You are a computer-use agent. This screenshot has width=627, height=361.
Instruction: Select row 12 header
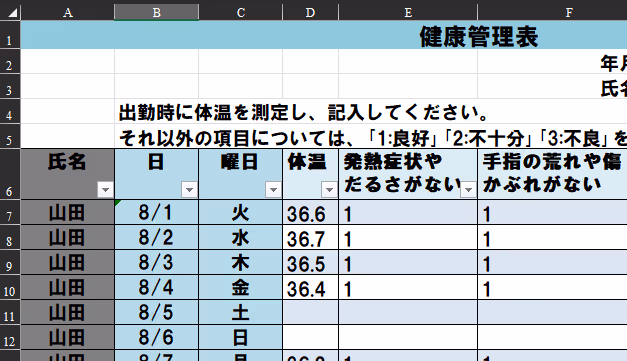pos(10,337)
